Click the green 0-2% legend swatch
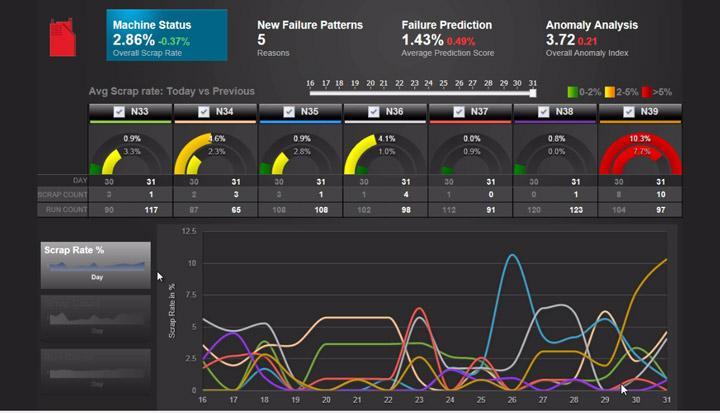 572,92
